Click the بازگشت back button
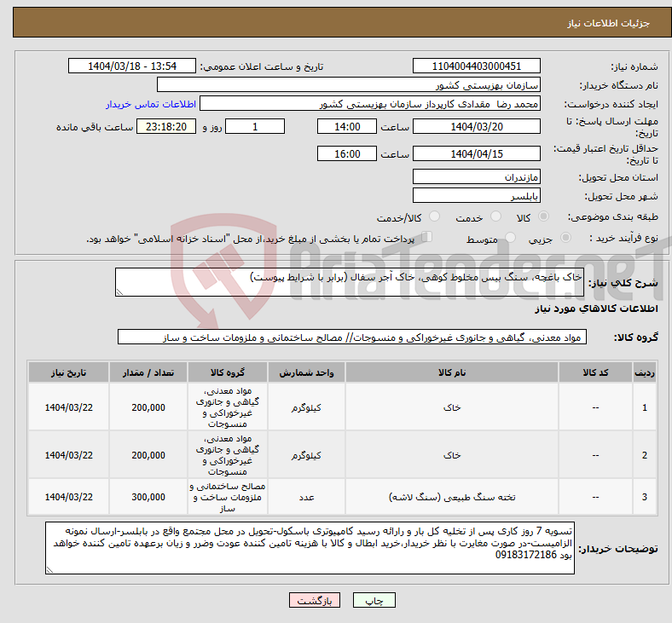Viewport: 672px width, 623px height. coord(315,600)
